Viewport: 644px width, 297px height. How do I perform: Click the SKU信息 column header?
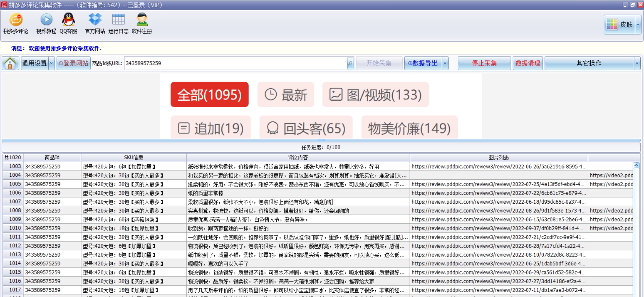tap(133, 158)
